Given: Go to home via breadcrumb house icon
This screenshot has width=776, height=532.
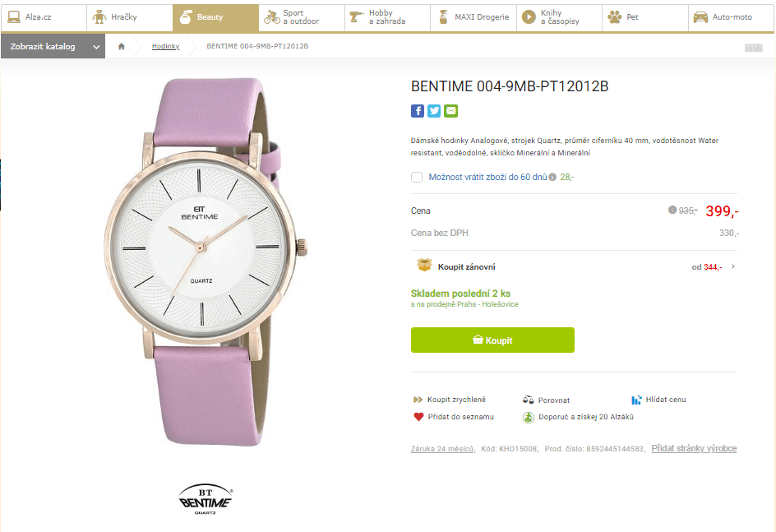Looking at the screenshot, I should pyautogui.click(x=122, y=46).
